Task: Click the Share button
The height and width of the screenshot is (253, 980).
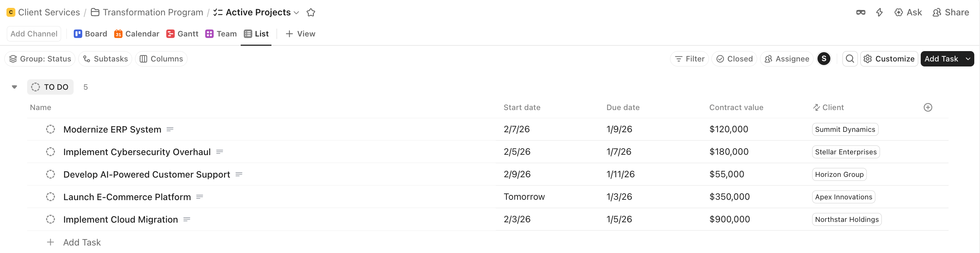Action: (950, 12)
